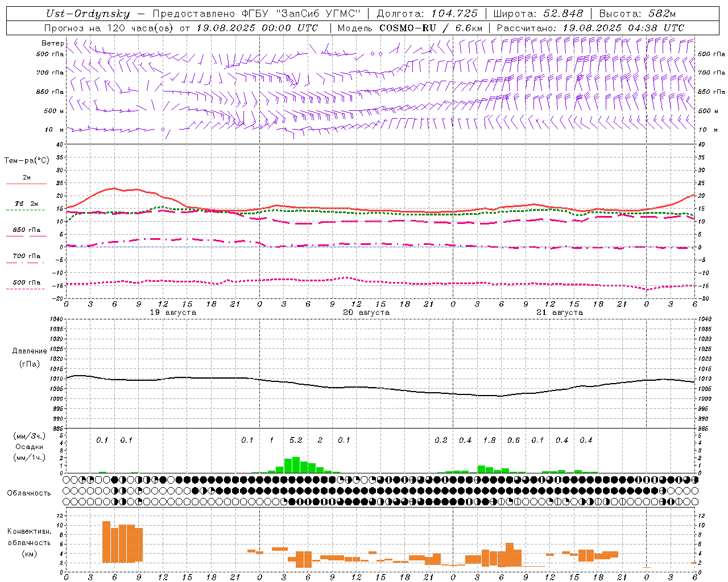This screenshot has width=728, height=582.
Task: Select the Давление pressure panel label
Action: [x=30, y=351]
